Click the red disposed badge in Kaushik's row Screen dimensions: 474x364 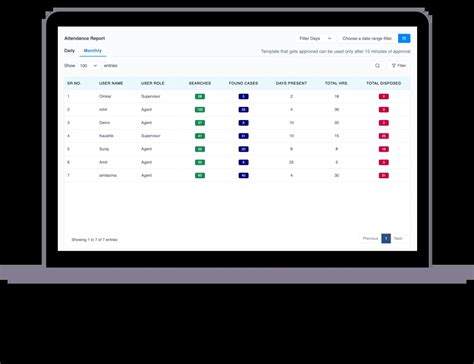point(384,136)
